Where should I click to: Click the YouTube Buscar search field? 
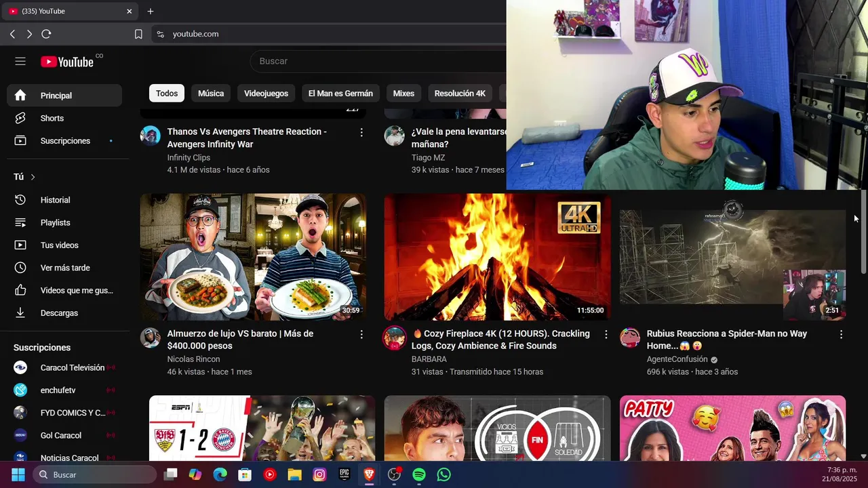[378, 61]
